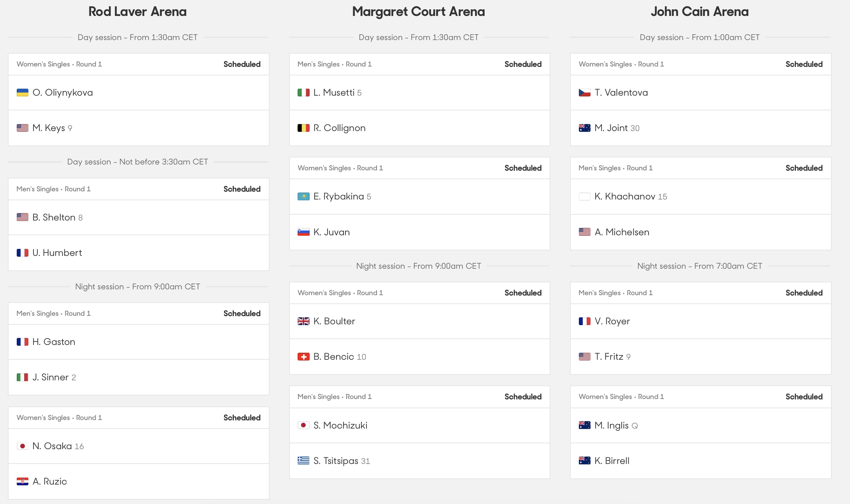Select the Greek flag next to S. Tsitsipas

[x=304, y=461]
